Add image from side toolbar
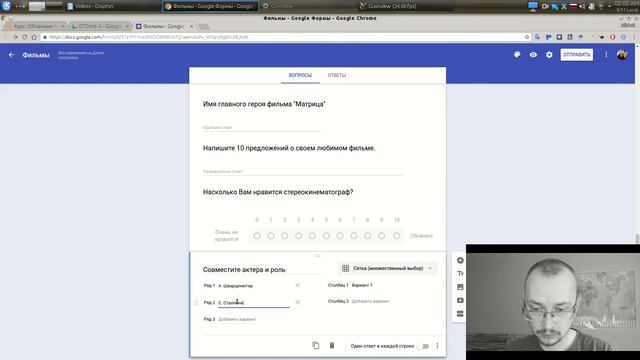This screenshot has width=640, height=360. [460, 287]
